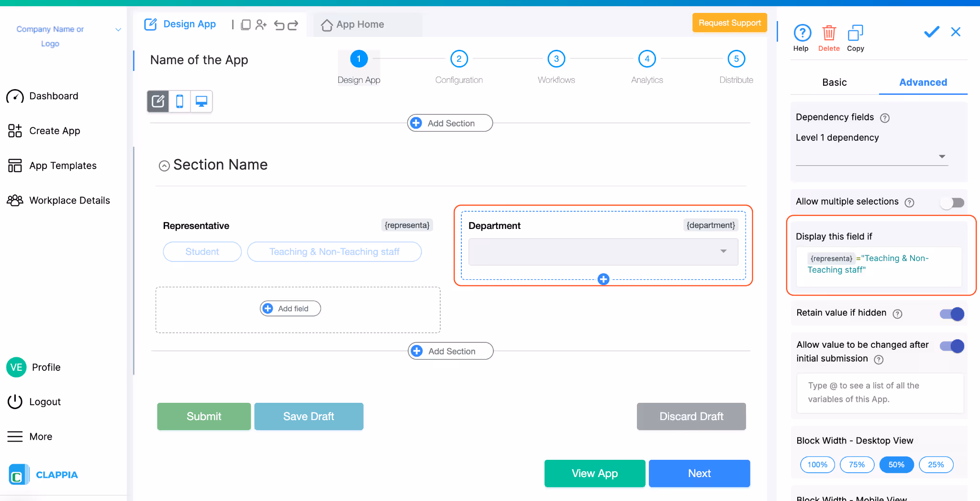Redo the last change
The width and height of the screenshot is (980, 501).
click(293, 25)
